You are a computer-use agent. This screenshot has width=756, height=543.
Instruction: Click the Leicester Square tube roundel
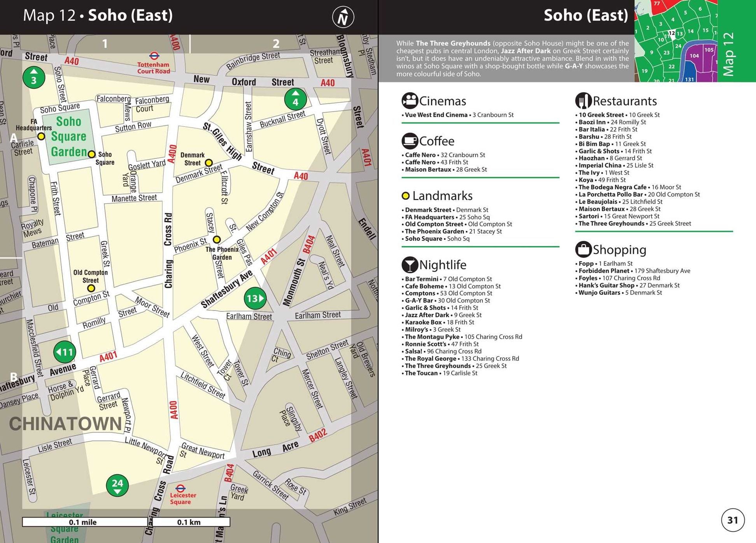click(x=180, y=488)
